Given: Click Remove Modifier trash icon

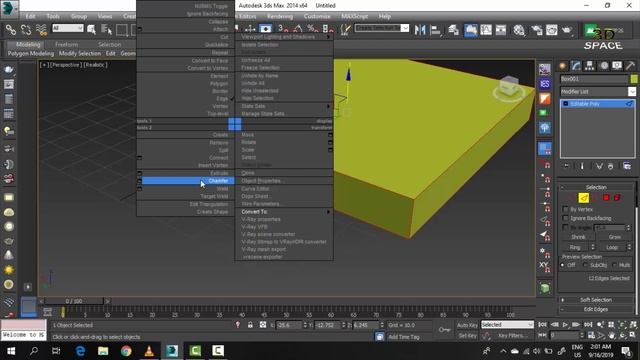Looking at the screenshot, I should 611,166.
